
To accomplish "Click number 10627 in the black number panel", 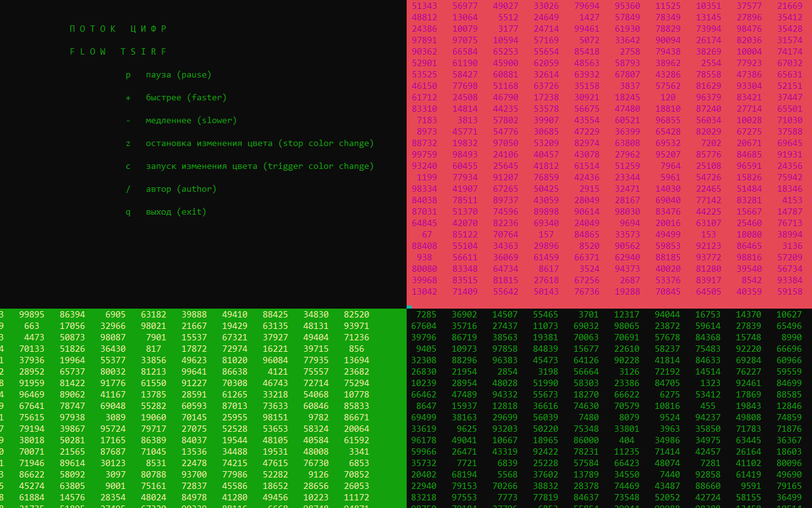I will click(789, 314).
